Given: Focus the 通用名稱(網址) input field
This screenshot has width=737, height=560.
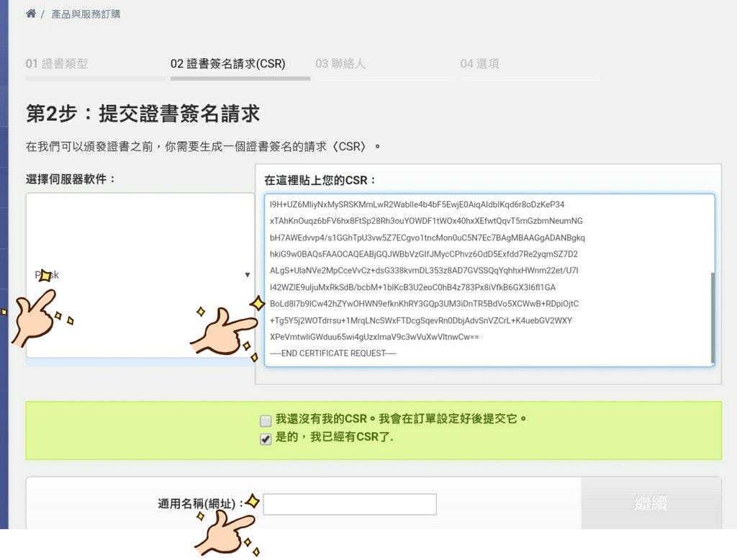Looking at the screenshot, I should pyautogui.click(x=350, y=504).
